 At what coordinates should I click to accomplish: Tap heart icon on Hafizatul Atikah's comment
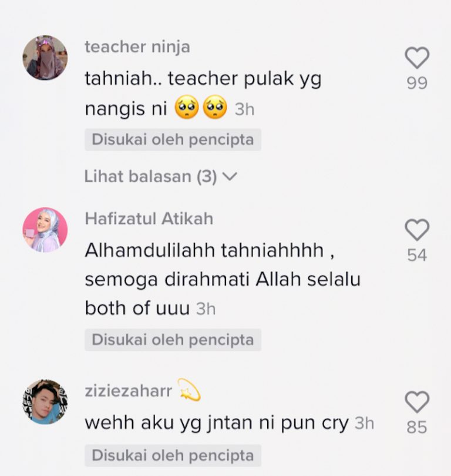[x=417, y=230]
